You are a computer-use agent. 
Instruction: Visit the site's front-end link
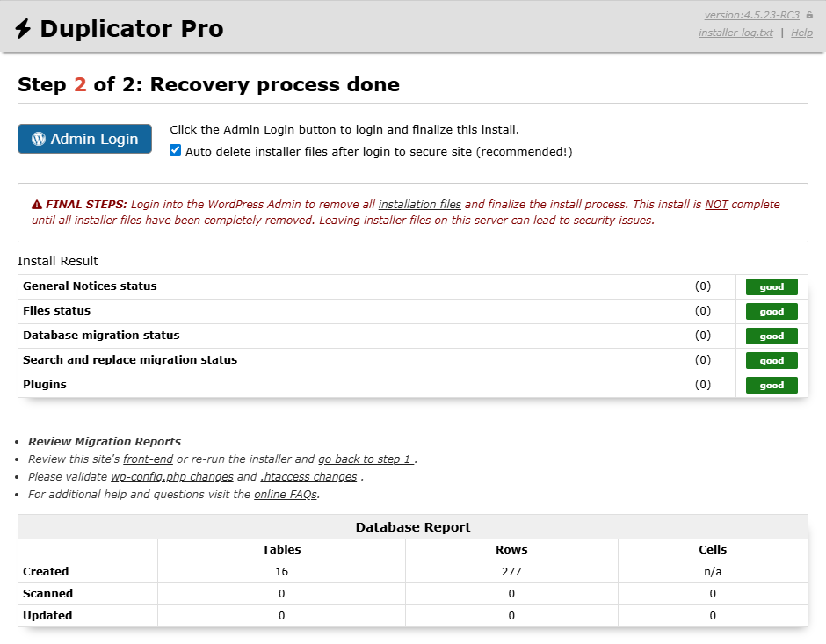[x=148, y=459]
